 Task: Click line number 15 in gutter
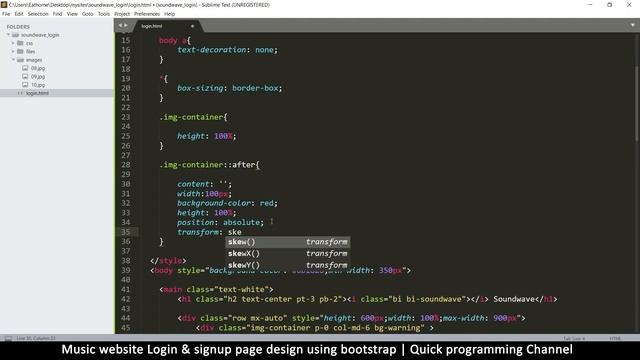(126, 40)
